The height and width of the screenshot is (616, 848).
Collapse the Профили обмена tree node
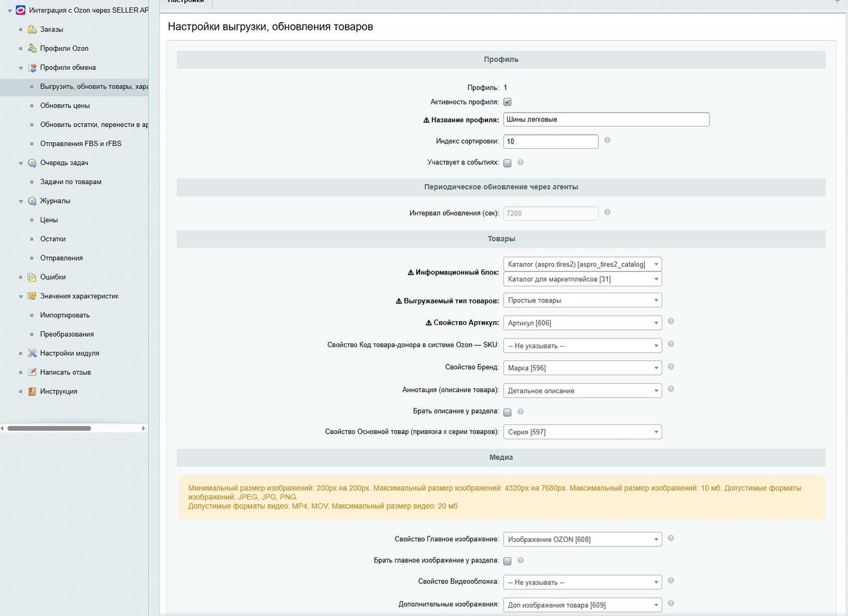tap(21, 68)
